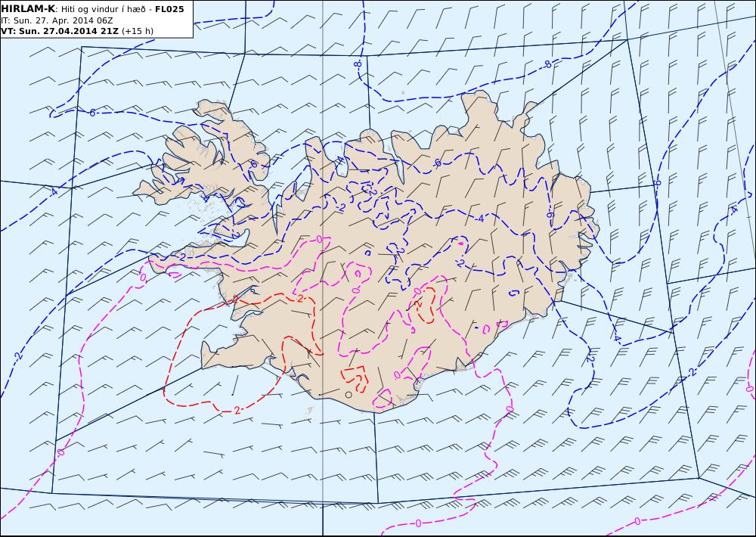This screenshot has height=537, width=756.
Task: Click the blue '-6' label northwest of Westfjords
Action: [x=91, y=113]
